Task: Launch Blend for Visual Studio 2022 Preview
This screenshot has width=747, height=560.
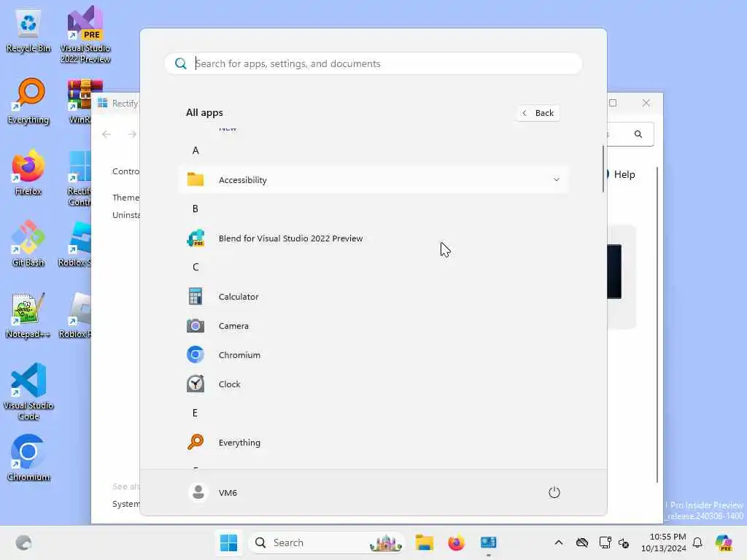Action: (x=373, y=238)
